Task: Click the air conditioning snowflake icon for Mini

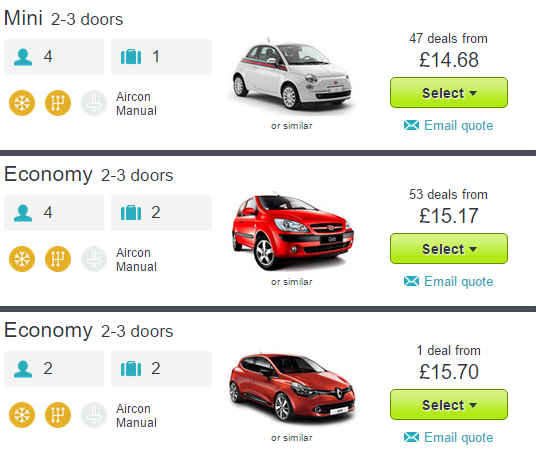Action: tap(22, 103)
